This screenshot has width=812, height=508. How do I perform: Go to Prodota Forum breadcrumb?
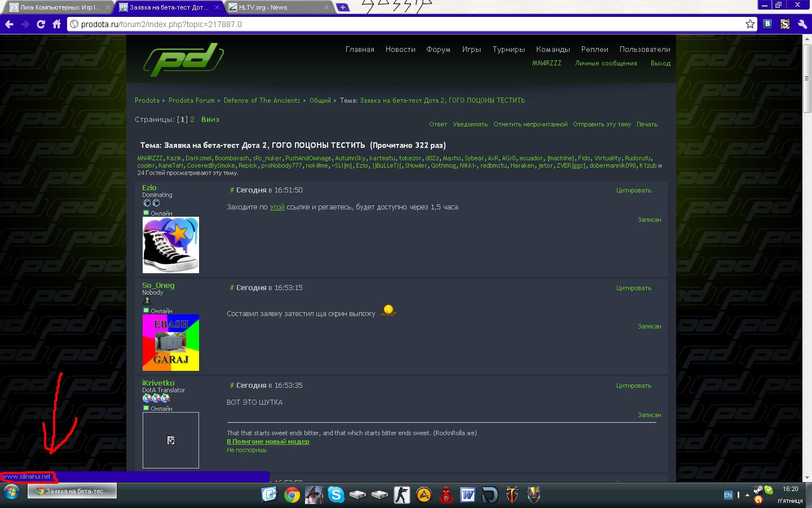click(x=192, y=100)
